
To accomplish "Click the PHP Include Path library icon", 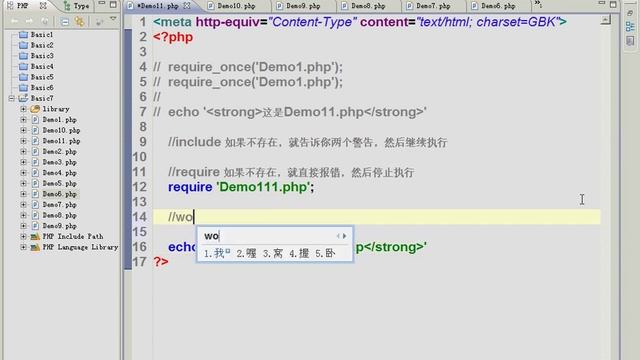I will [35, 236].
